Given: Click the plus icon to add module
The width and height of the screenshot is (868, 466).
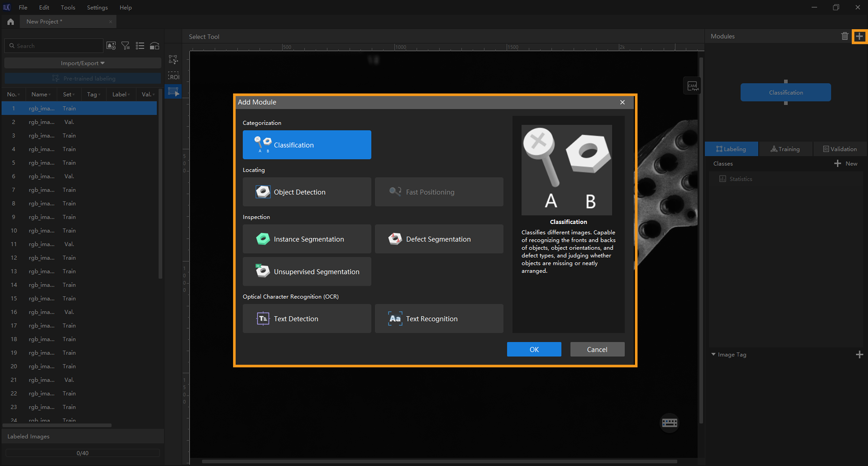Looking at the screenshot, I should coord(859,36).
